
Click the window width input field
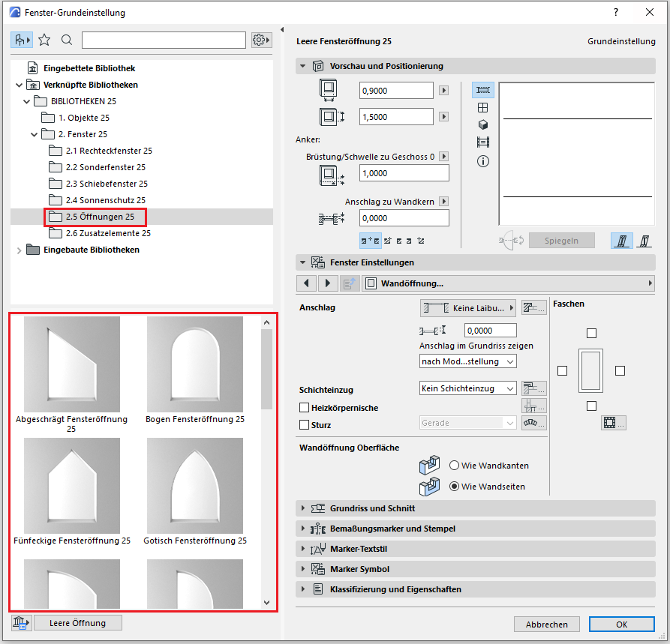396,91
